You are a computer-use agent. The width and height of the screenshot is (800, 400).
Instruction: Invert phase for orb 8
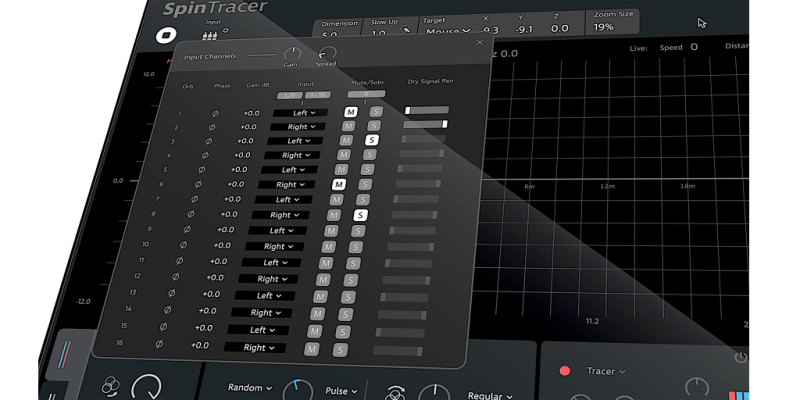pyautogui.click(x=191, y=214)
